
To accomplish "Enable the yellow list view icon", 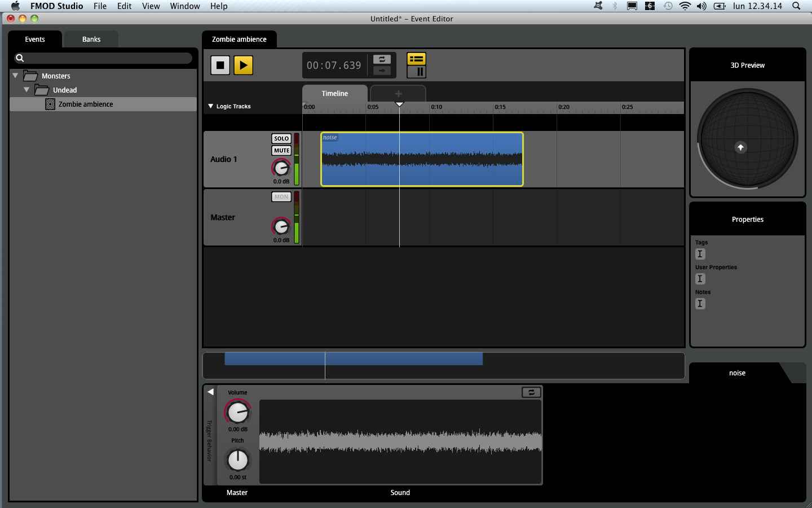I will (416, 59).
